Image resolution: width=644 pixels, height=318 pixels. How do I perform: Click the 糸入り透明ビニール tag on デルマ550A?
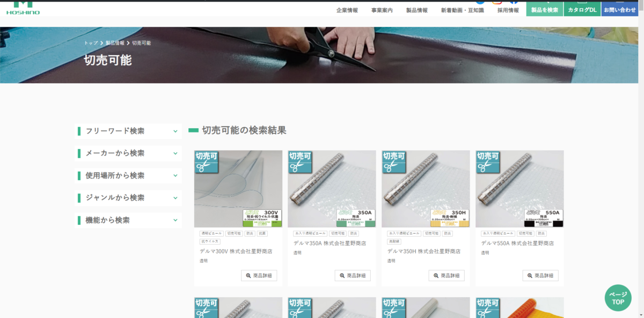[498, 234]
